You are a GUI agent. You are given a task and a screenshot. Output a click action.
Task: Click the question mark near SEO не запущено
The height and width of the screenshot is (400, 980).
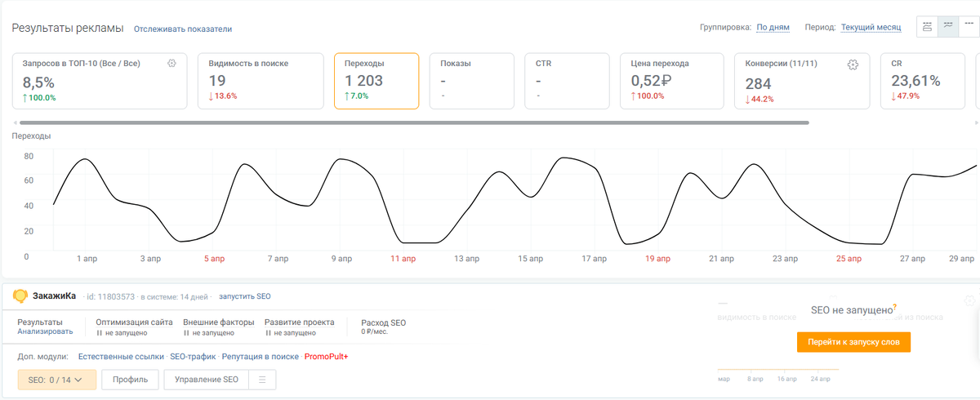click(894, 307)
